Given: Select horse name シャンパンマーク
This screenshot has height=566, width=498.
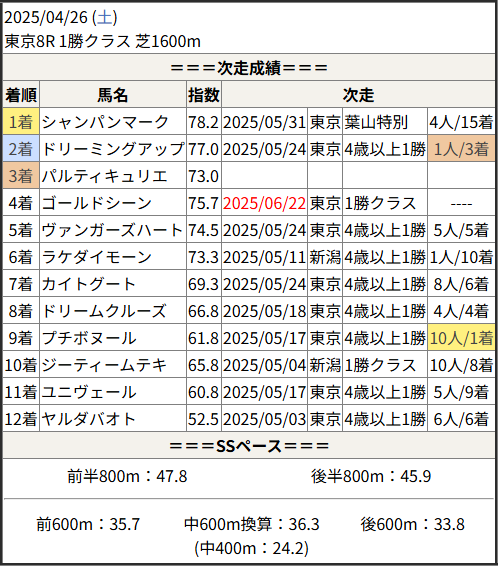Looking at the screenshot, I should [105, 122].
